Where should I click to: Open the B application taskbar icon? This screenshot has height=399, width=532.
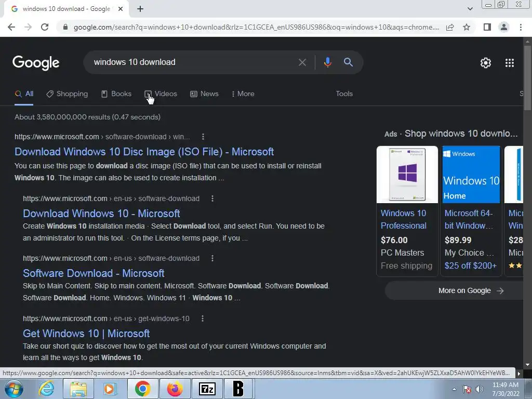238,389
